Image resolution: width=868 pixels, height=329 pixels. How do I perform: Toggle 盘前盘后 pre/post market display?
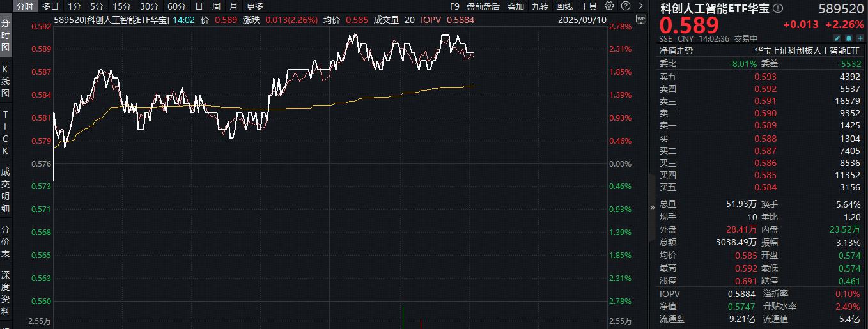(483, 6)
